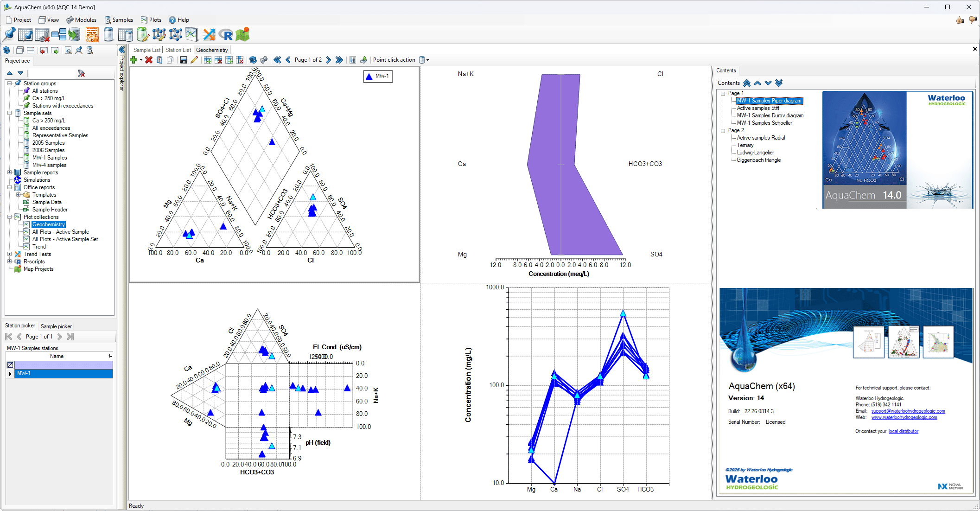Click the line chart plot icon

tap(191, 34)
